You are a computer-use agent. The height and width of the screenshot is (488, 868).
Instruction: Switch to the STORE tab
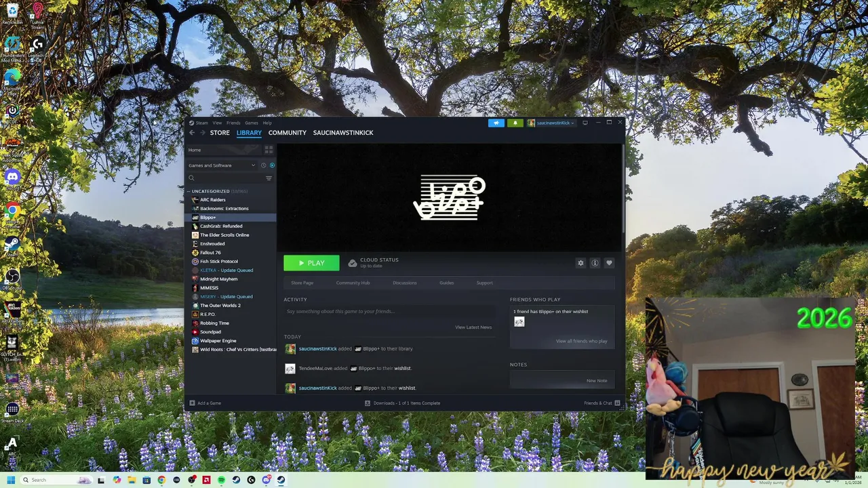[220, 133]
